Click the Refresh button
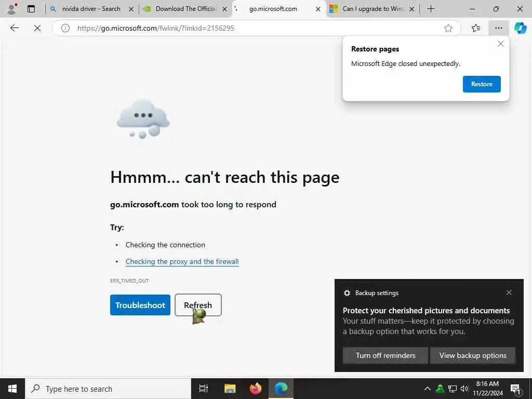 pos(198,305)
